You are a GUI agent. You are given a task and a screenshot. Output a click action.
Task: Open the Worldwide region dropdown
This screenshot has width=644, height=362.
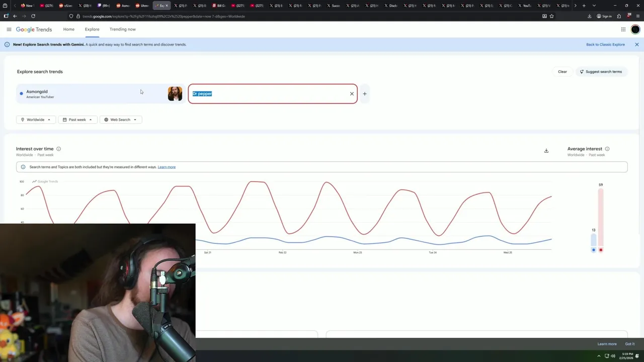pyautogui.click(x=36, y=120)
